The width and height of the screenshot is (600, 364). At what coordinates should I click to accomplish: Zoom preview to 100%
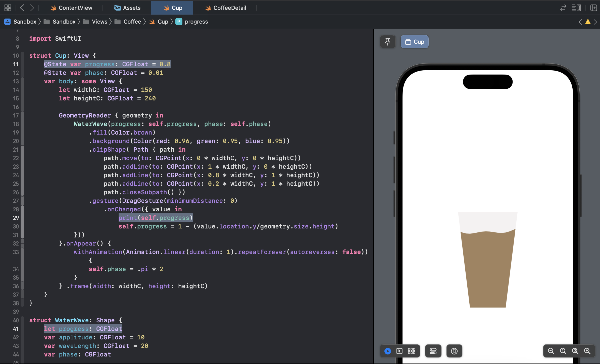tap(563, 351)
